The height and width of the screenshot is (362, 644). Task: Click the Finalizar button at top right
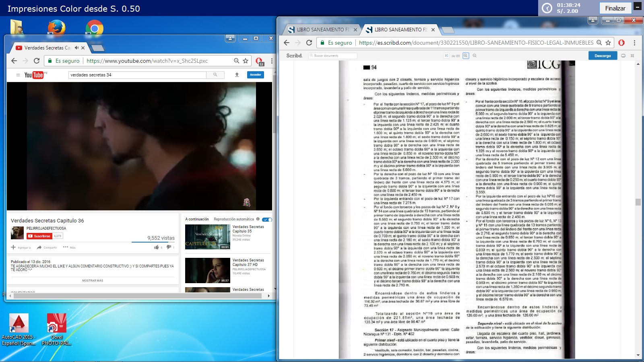(x=615, y=8)
